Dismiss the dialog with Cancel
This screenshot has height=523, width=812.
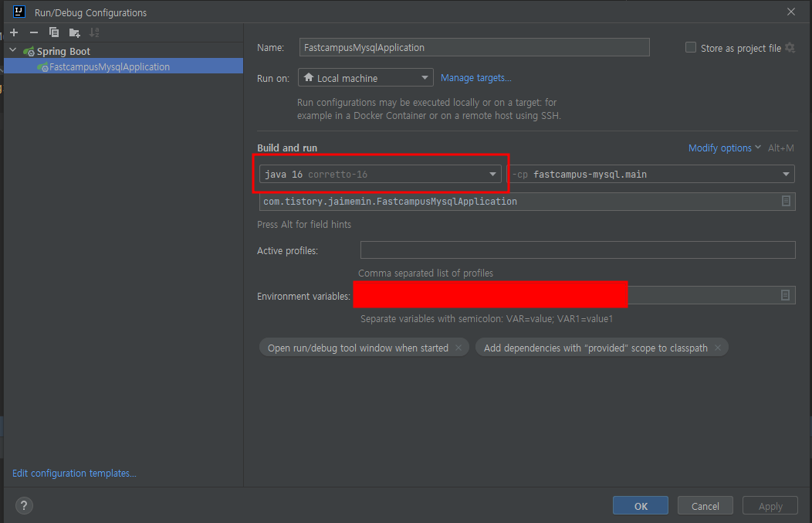pyautogui.click(x=705, y=506)
